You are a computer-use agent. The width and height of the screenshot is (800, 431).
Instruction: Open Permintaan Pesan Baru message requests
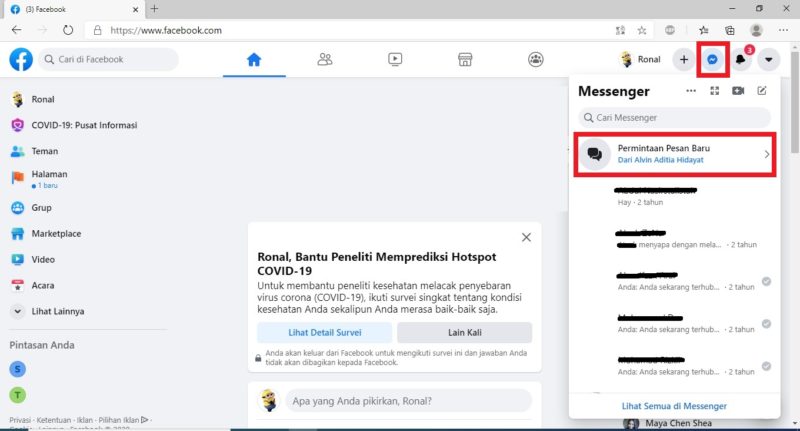tap(674, 154)
